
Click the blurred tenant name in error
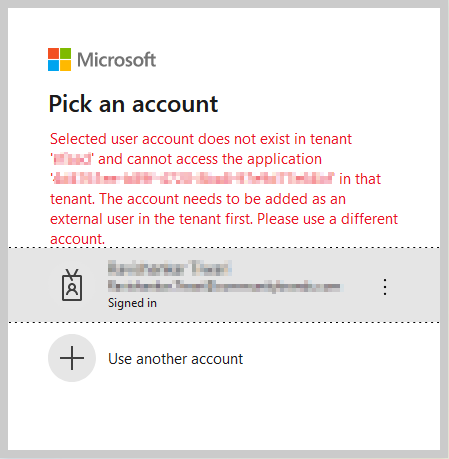coord(72,159)
